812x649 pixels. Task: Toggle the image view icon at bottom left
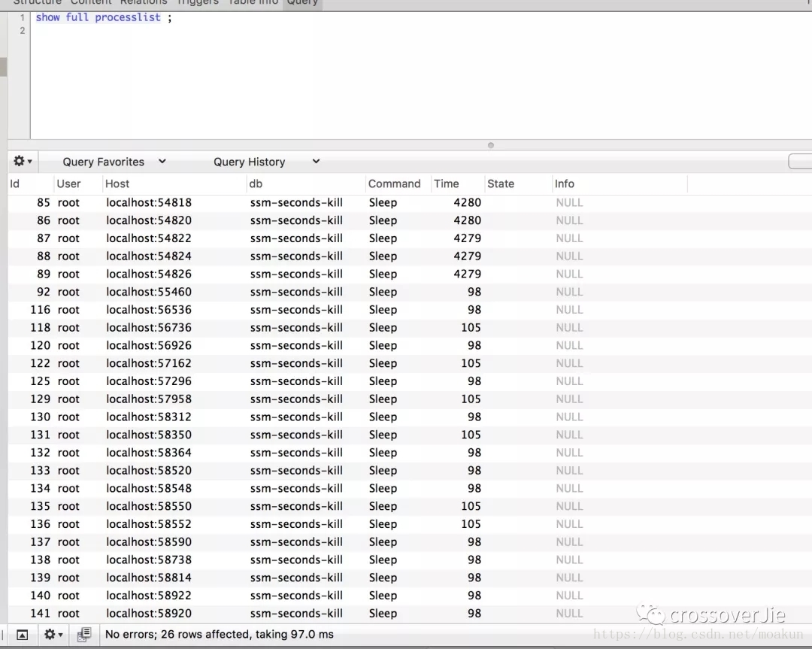tap(23, 635)
